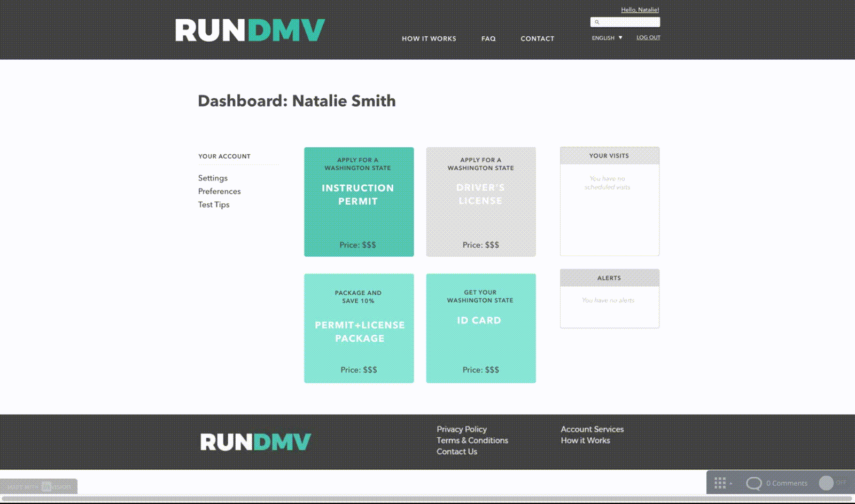The width and height of the screenshot is (855, 504).
Task: Select the Driver's License card
Action: pyautogui.click(x=481, y=202)
